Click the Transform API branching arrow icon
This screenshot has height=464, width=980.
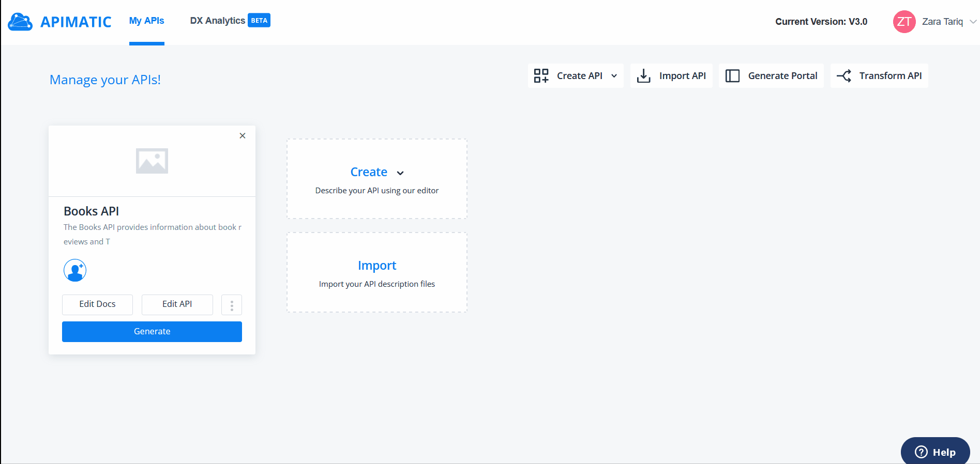(844, 76)
